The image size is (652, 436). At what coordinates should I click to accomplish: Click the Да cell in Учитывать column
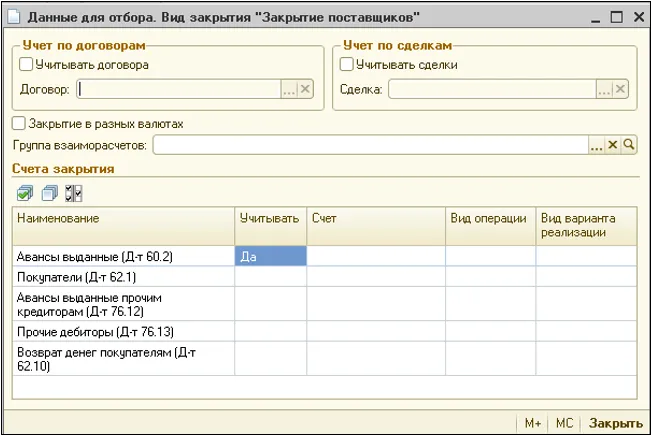pyautogui.click(x=271, y=256)
